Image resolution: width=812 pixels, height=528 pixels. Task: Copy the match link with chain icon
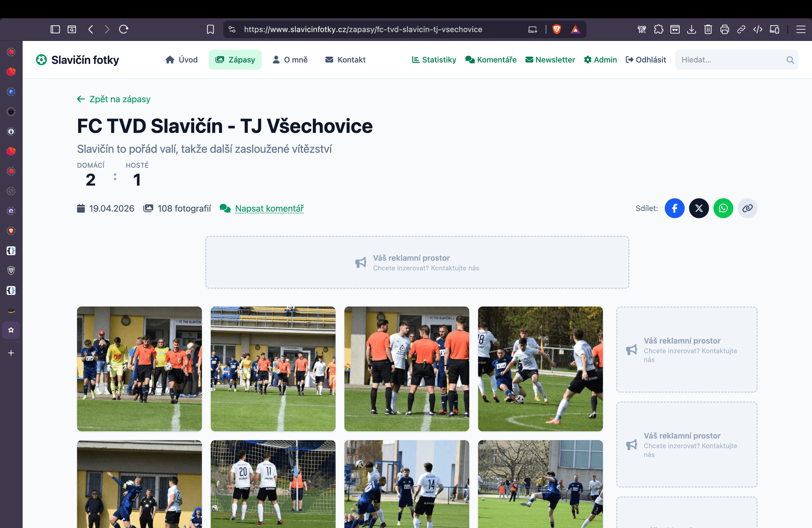click(x=748, y=208)
